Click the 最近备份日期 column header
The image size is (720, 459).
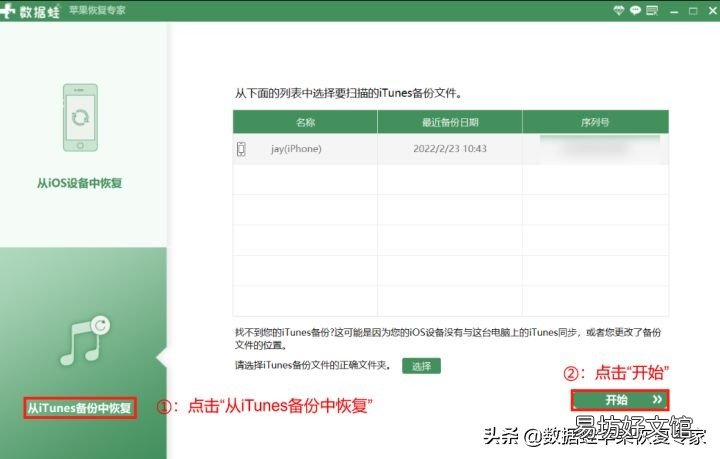click(450, 122)
